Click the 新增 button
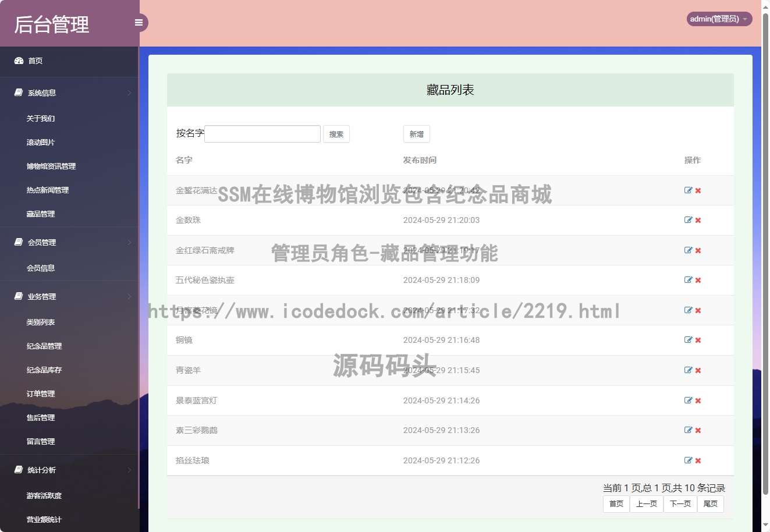 pyautogui.click(x=417, y=134)
